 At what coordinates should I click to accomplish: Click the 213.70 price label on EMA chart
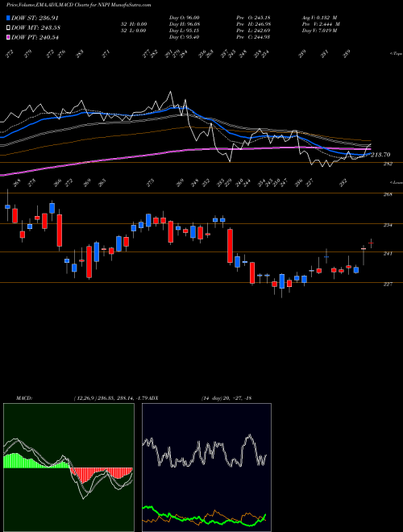[380, 155]
